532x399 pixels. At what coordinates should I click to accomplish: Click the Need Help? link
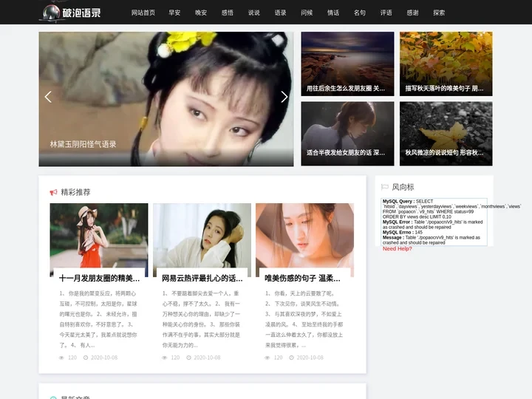click(x=398, y=249)
